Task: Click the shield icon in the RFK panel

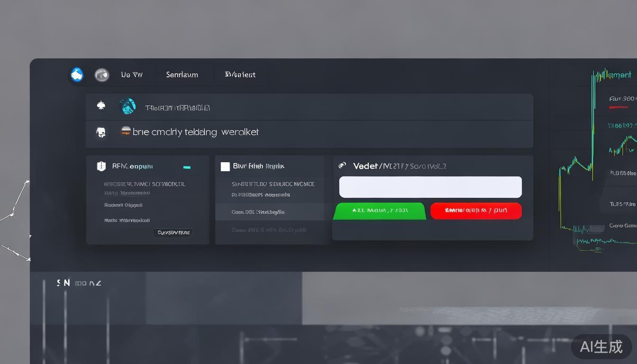Action: tap(101, 166)
